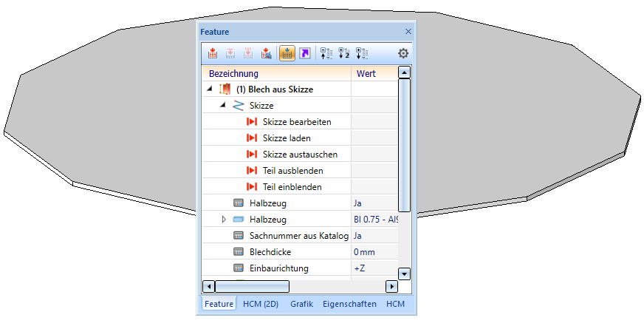Click the vertical scrollbar down arrow
This screenshot has height=329, width=644.
[404, 274]
